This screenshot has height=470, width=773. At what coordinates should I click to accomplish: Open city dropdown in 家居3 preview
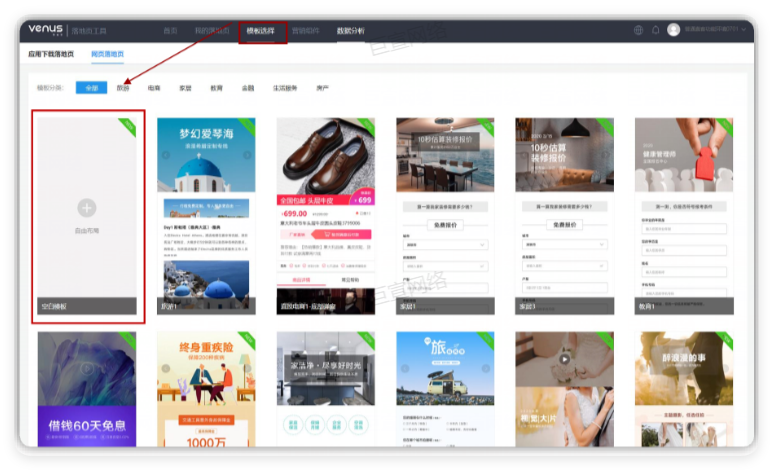[564, 245]
